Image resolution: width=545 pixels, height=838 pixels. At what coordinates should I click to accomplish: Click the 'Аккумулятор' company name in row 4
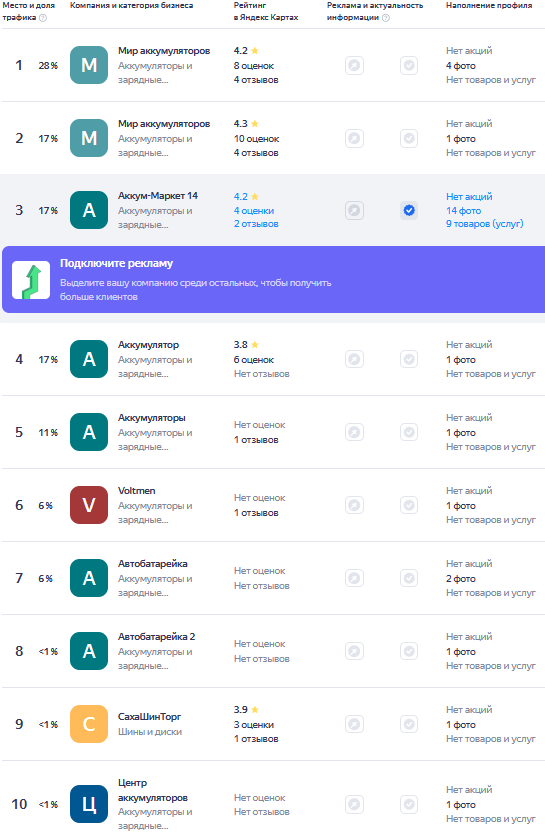(149, 345)
